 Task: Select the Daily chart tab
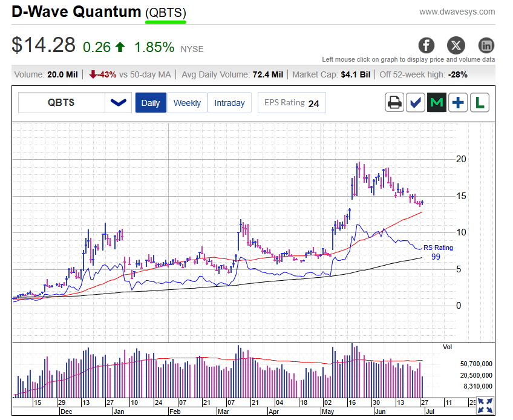tap(151, 103)
